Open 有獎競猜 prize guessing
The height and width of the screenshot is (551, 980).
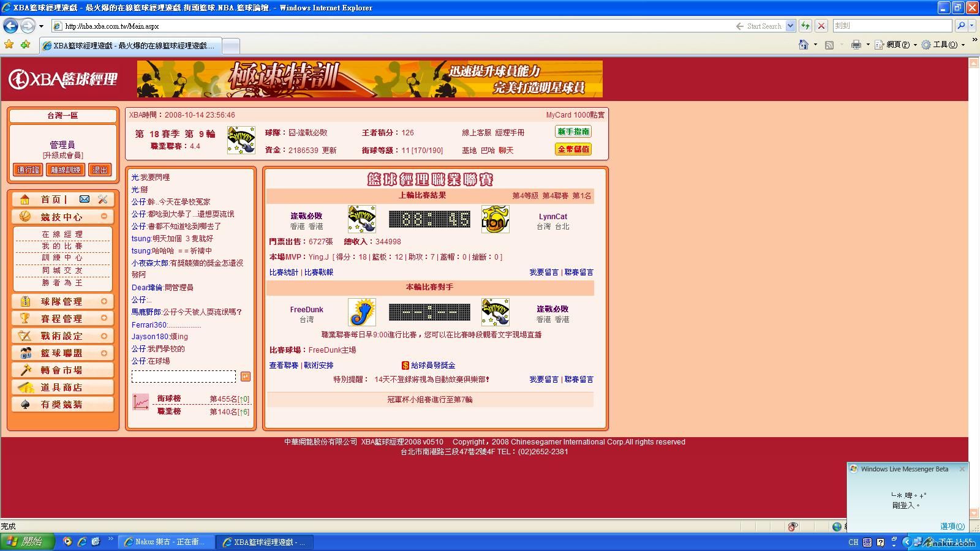(62, 404)
